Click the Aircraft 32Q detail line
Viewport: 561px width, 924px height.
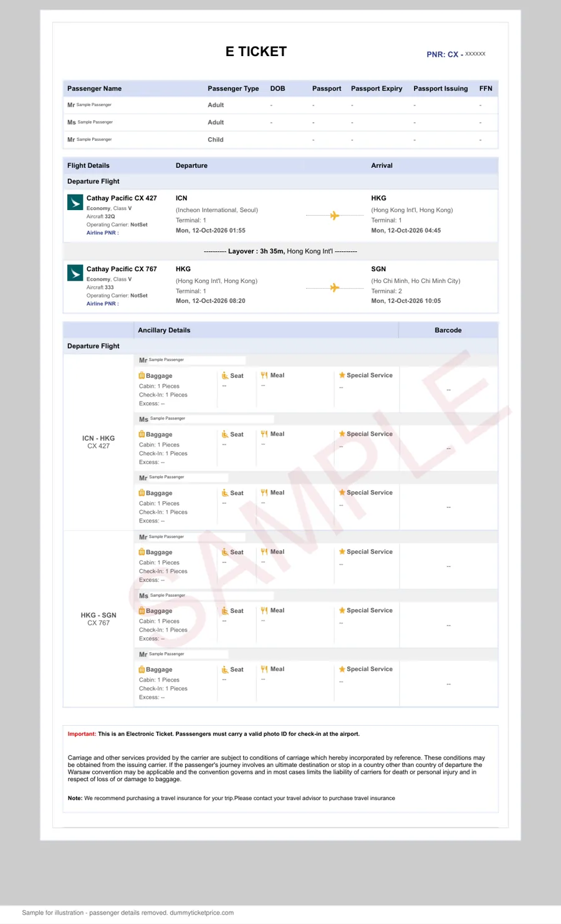click(101, 216)
